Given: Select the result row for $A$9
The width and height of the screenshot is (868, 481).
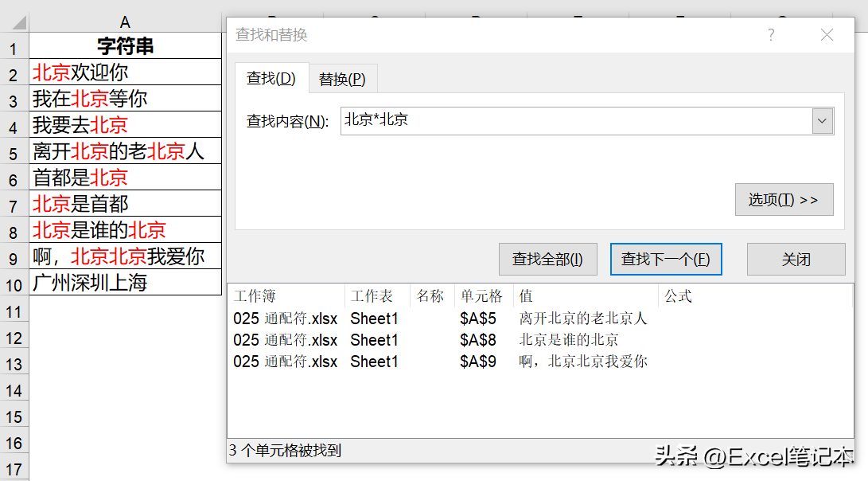Looking at the screenshot, I should point(540,362).
